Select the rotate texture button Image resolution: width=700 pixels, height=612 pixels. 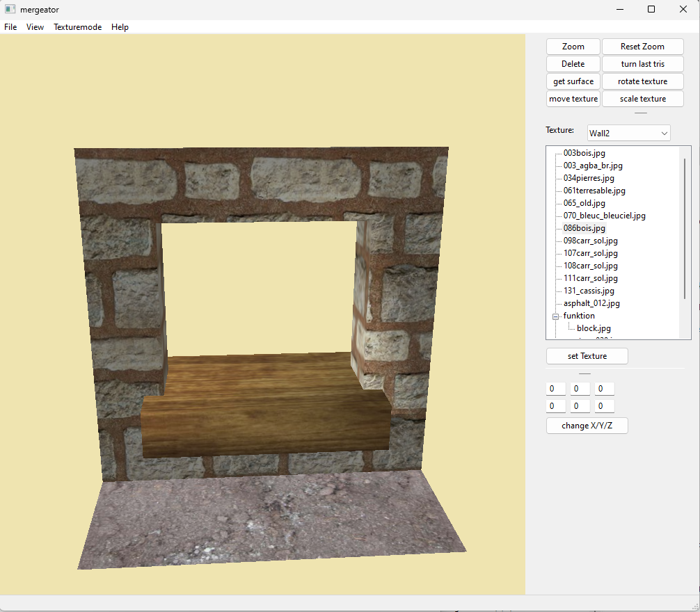[642, 81]
